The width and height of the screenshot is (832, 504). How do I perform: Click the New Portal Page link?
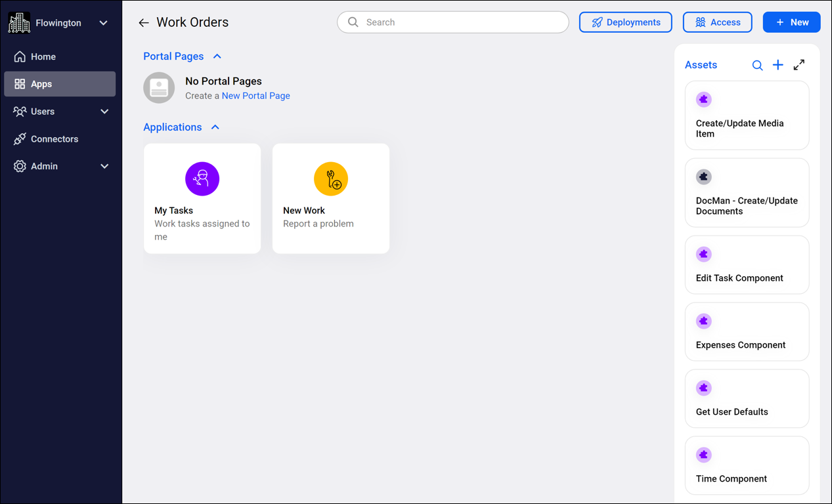[x=256, y=96]
